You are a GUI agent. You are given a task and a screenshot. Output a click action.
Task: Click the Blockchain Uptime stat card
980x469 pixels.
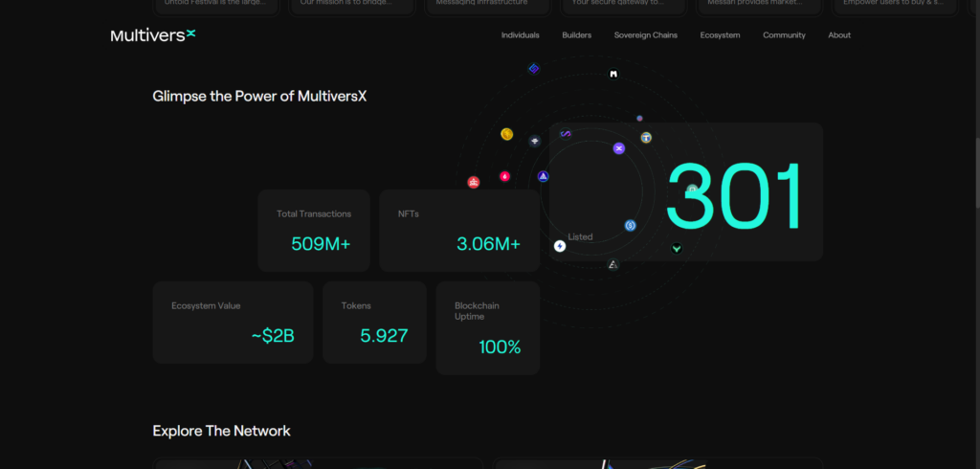488,327
